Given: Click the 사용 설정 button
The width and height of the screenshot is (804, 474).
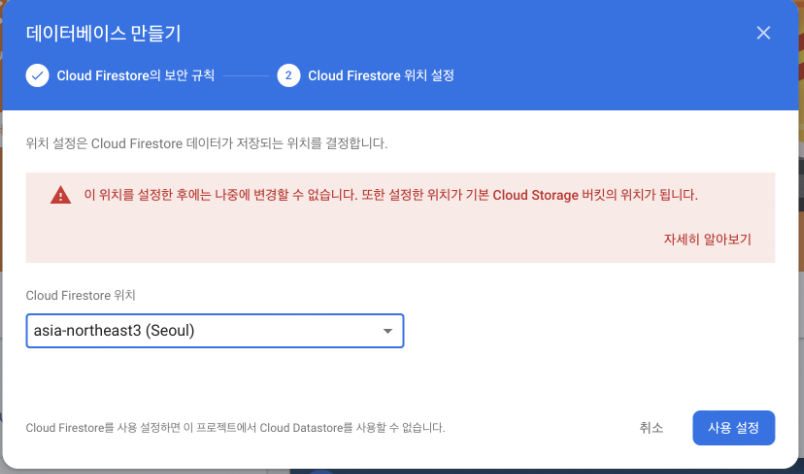Looking at the screenshot, I should 733,428.
